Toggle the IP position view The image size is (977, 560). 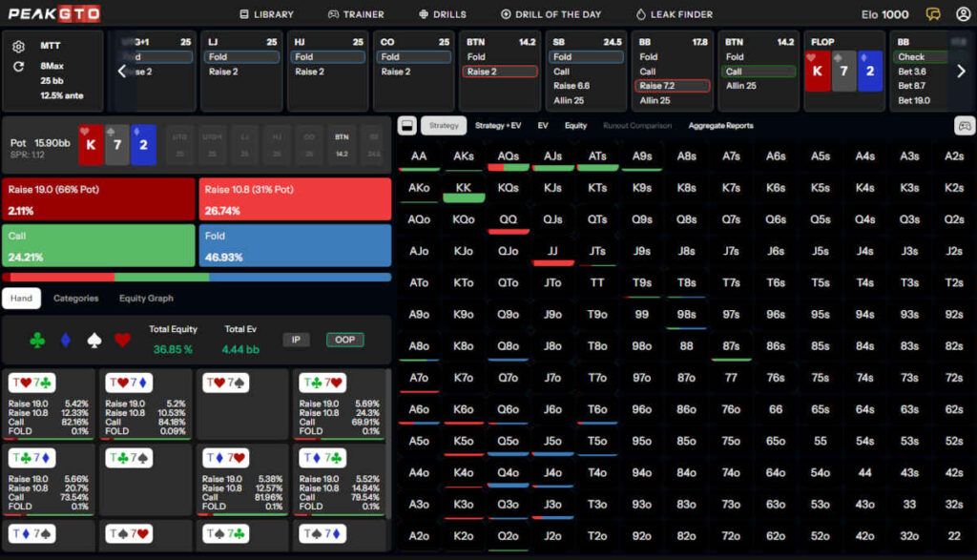296,340
